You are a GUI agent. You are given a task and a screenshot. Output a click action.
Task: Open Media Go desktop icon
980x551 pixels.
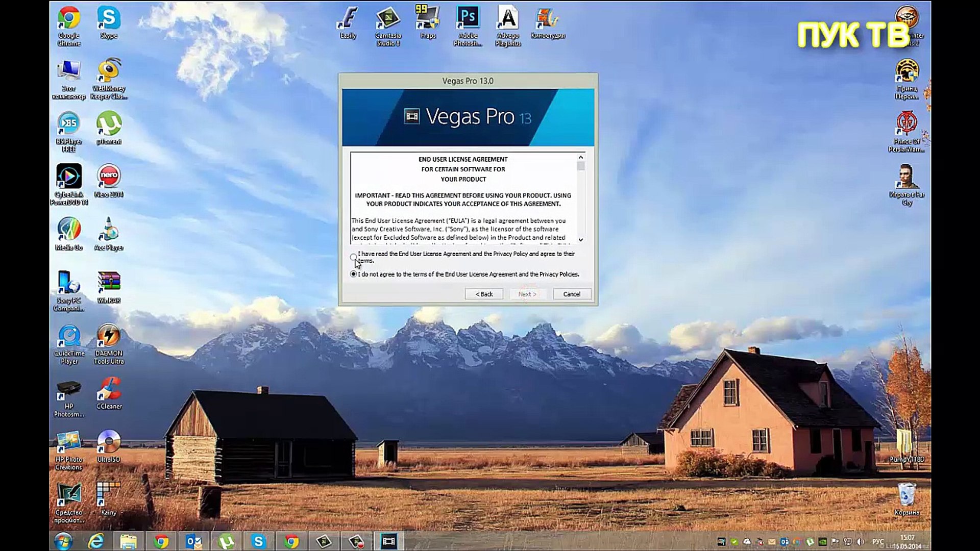click(69, 234)
